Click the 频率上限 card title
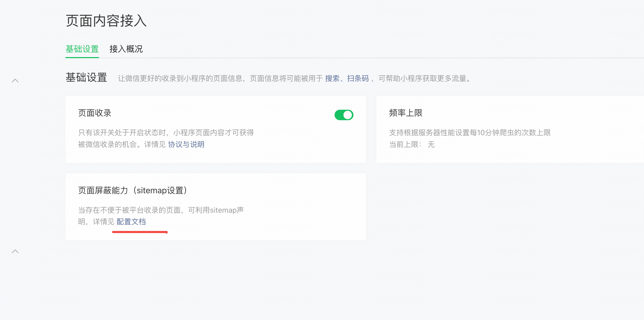Screen dimensions: 644x320 pyautogui.click(x=406, y=113)
